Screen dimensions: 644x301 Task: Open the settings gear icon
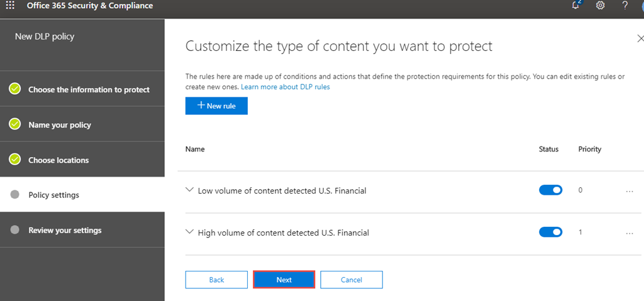click(600, 6)
